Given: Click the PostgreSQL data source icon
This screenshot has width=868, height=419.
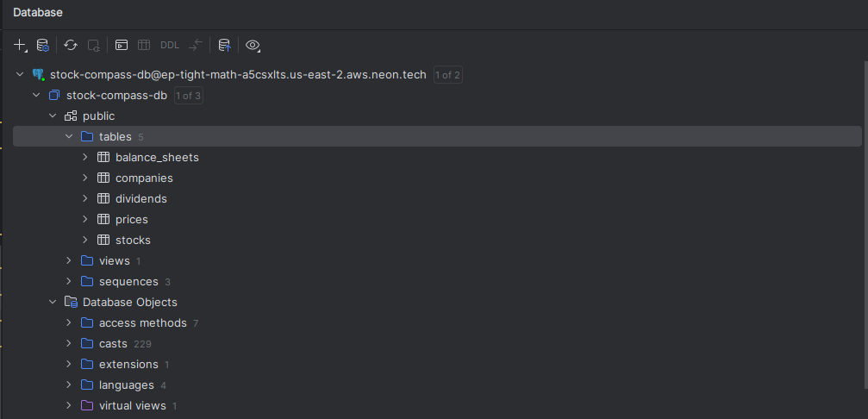Looking at the screenshot, I should click(x=38, y=75).
